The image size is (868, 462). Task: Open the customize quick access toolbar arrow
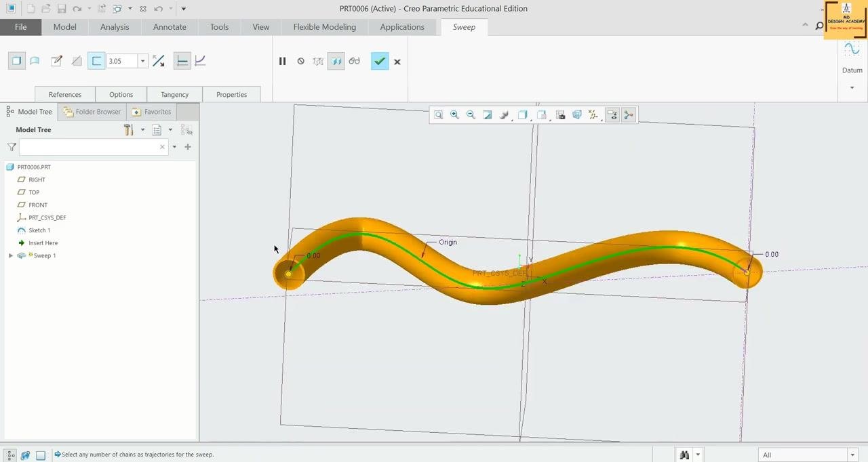point(184,9)
